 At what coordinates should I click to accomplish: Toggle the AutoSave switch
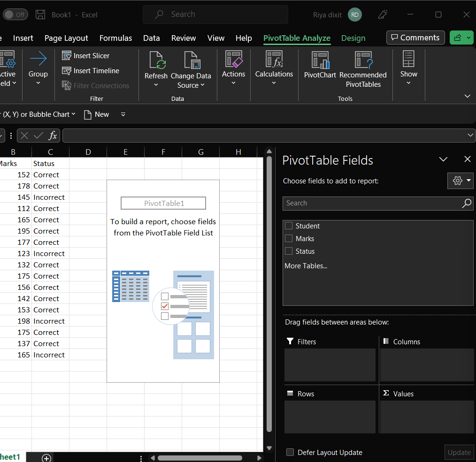15,15
